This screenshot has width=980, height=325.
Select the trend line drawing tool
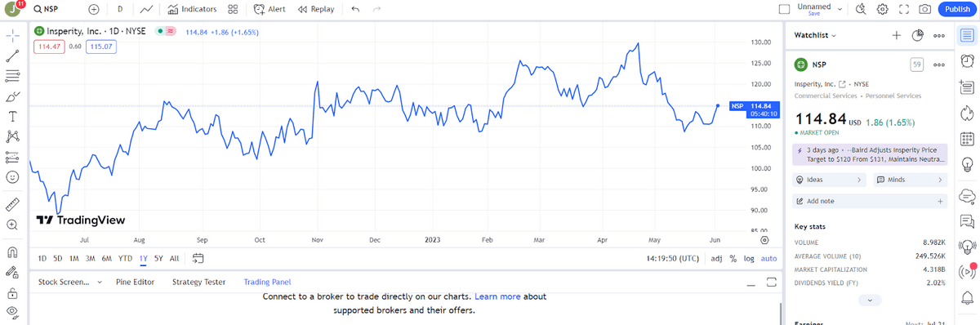(x=13, y=56)
